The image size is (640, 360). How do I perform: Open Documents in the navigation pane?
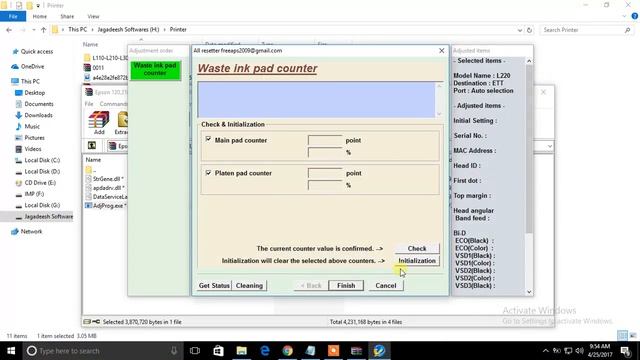pos(39,104)
